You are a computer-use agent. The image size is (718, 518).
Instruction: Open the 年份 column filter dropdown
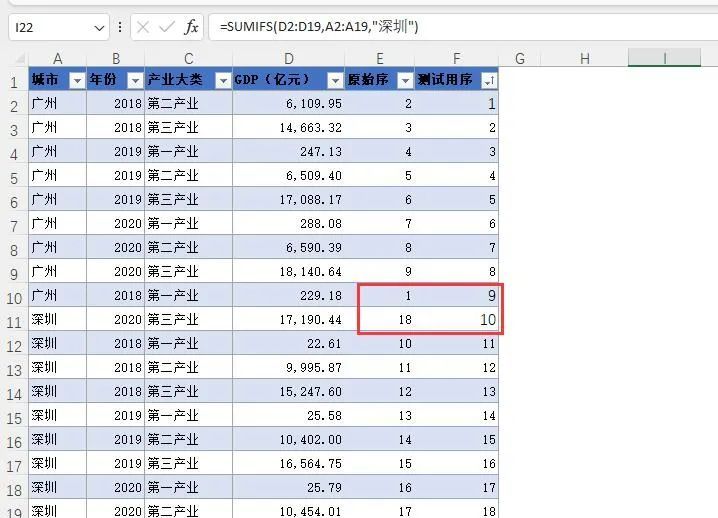[x=134, y=80]
